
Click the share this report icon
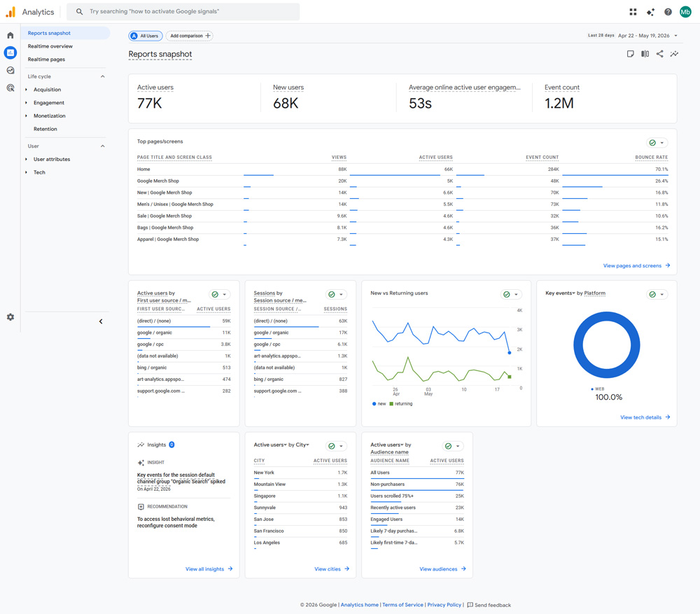pos(660,54)
